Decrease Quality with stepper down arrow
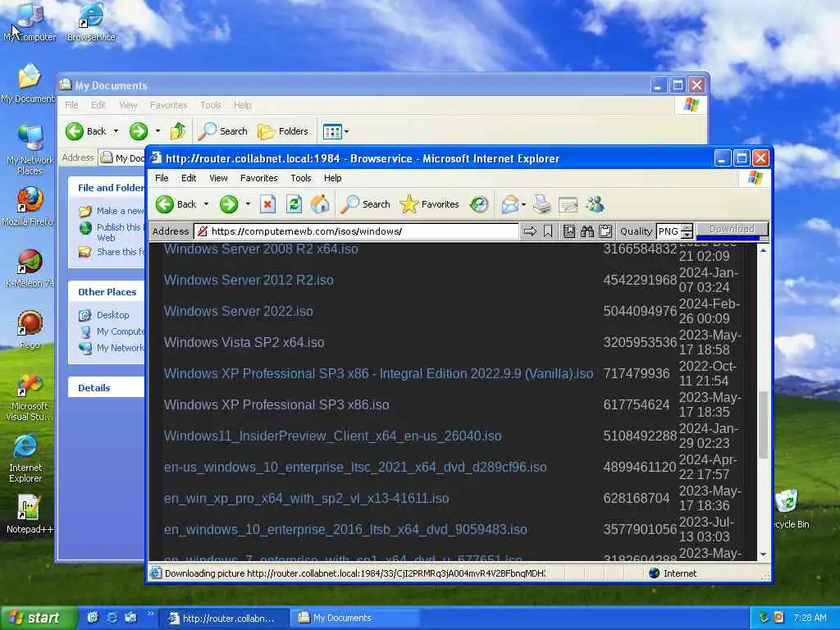The width and height of the screenshot is (840, 630). tap(687, 235)
